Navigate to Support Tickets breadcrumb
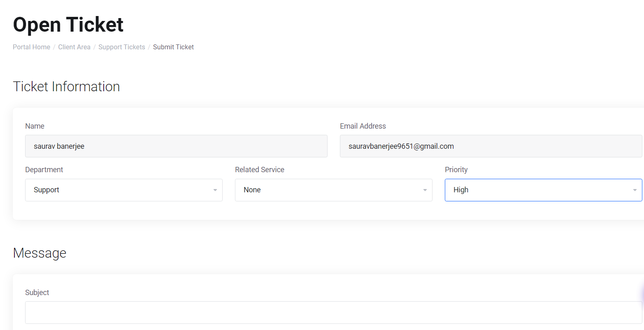The width and height of the screenshot is (644, 330). tap(121, 47)
